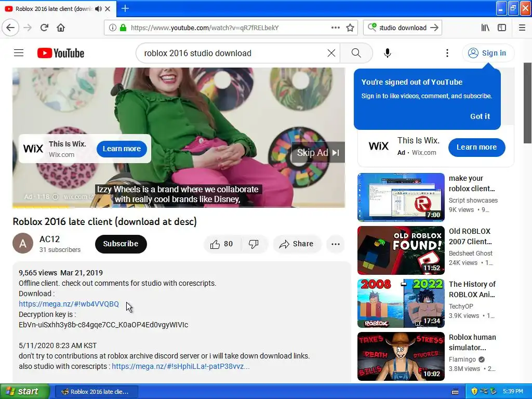Subscribe to the AC12 channel
This screenshot has height=399, width=532.
click(121, 244)
